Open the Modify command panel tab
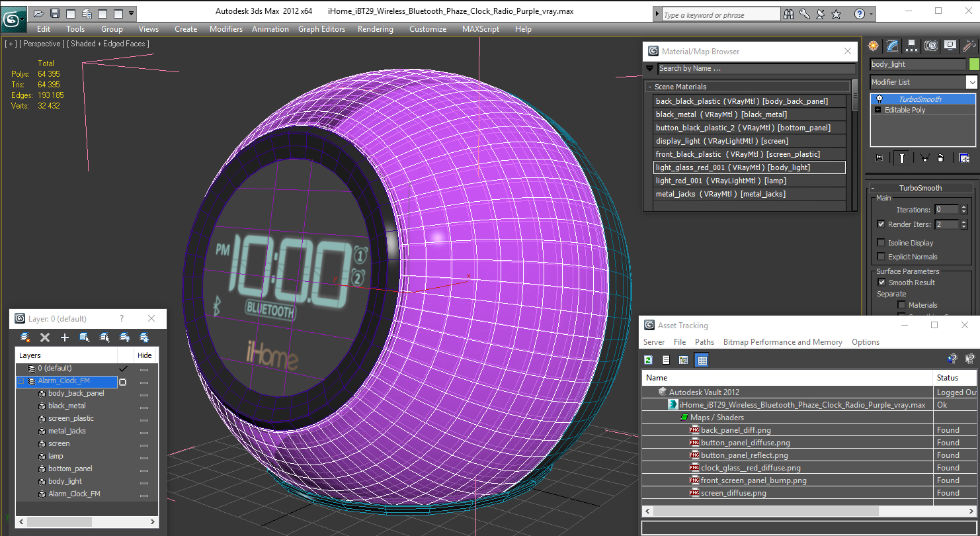 point(893,46)
